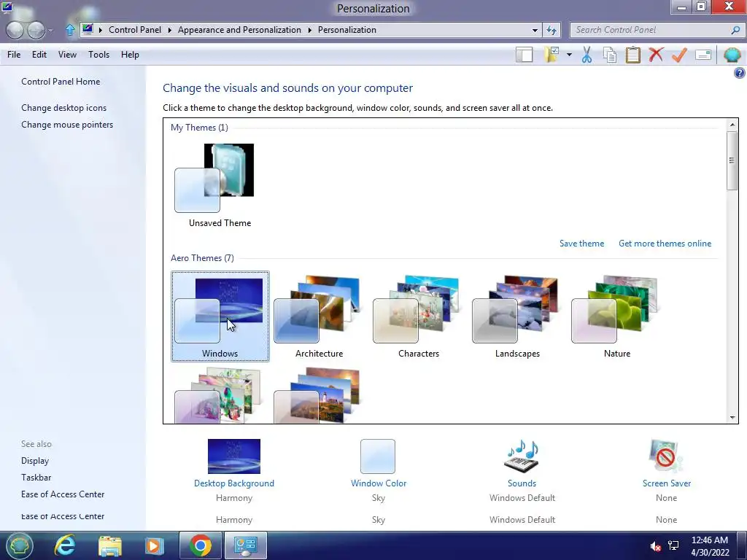Go up one level with the arrow
Screen dimensions: 747x560
click(x=70, y=30)
